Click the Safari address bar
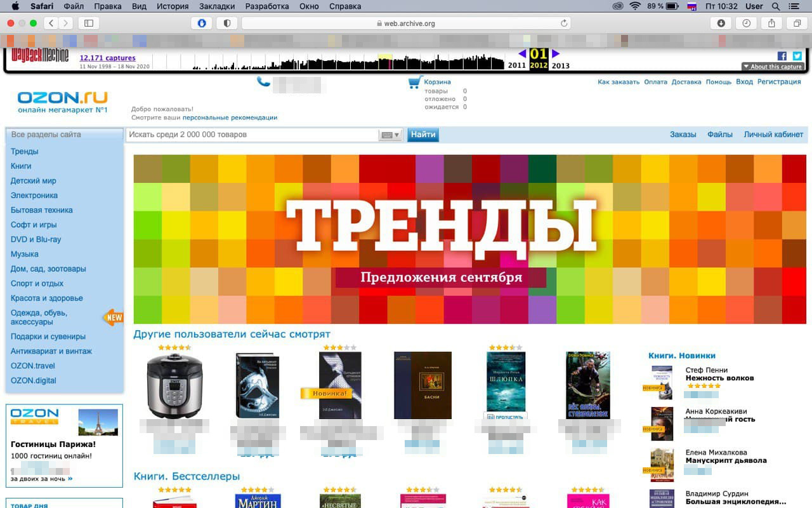The width and height of the screenshot is (812, 508). click(x=406, y=23)
